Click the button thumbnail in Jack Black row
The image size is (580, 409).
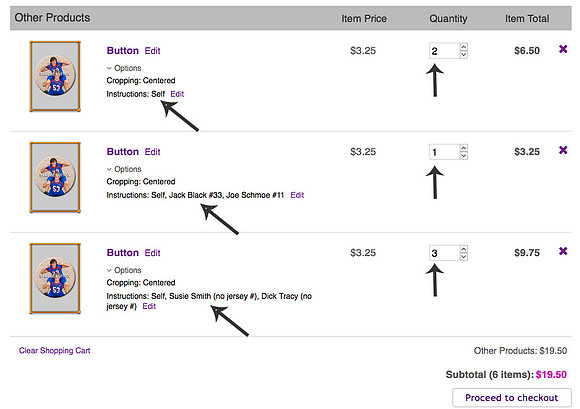point(55,177)
